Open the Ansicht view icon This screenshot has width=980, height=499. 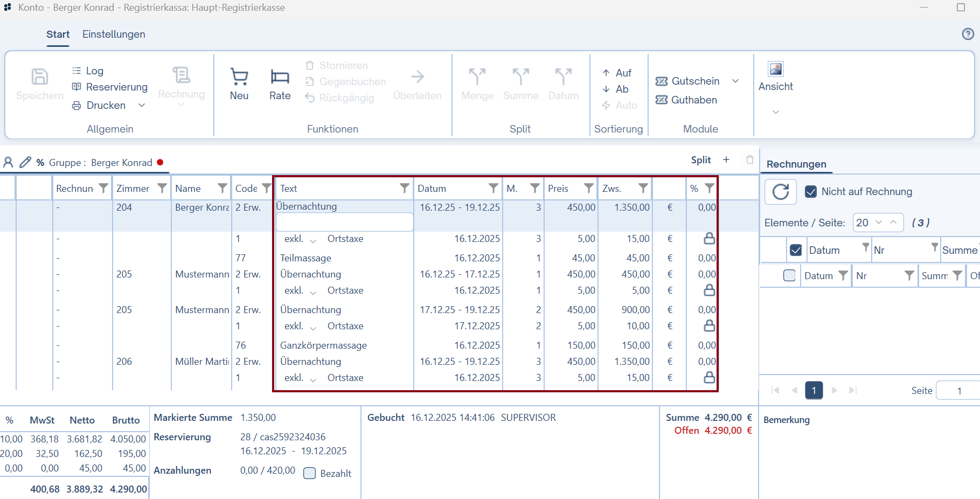tap(775, 70)
